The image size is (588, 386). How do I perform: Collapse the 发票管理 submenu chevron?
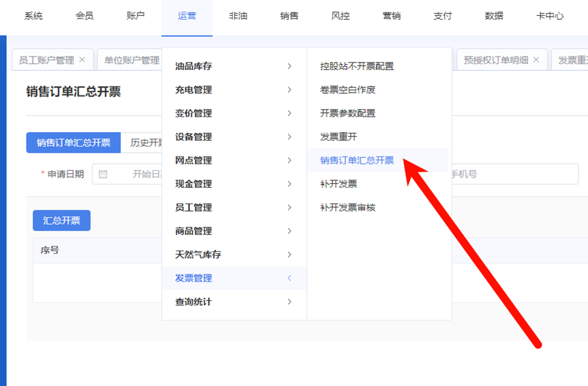[x=290, y=278]
